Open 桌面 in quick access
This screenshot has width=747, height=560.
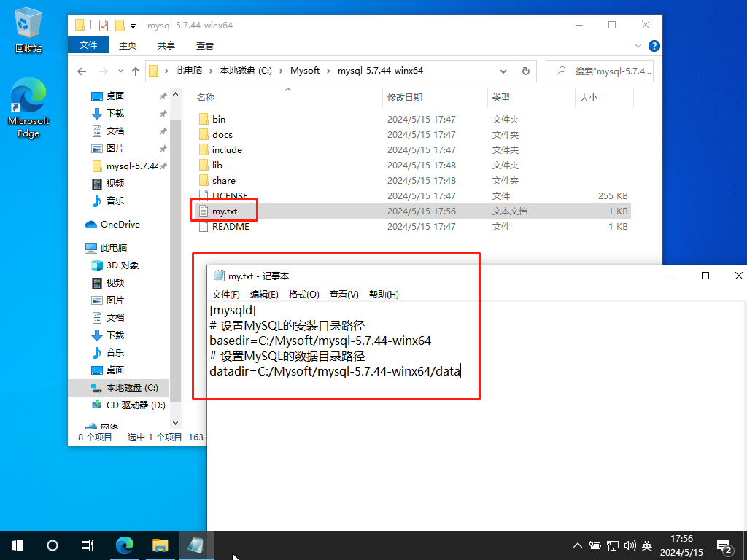115,96
